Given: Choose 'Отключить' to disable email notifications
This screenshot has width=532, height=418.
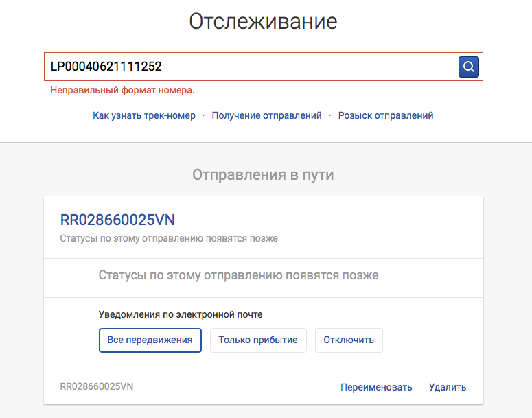Looking at the screenshot, I should pos(349,340).
